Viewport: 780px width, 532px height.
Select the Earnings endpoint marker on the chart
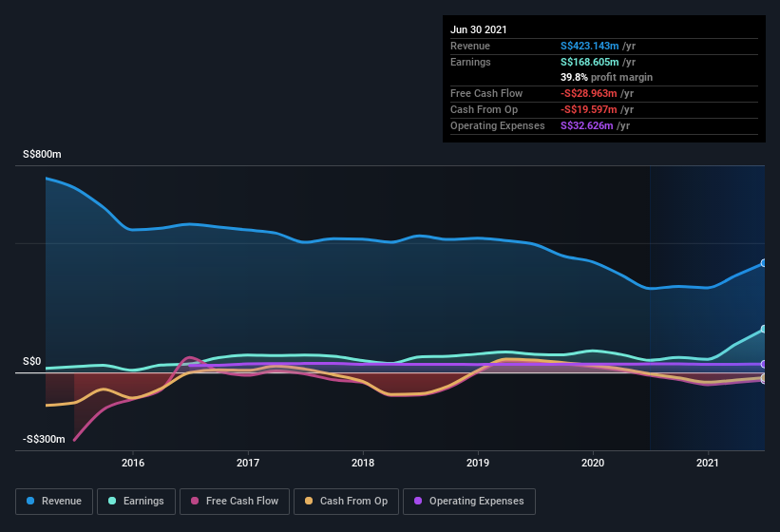click(764, 329)
